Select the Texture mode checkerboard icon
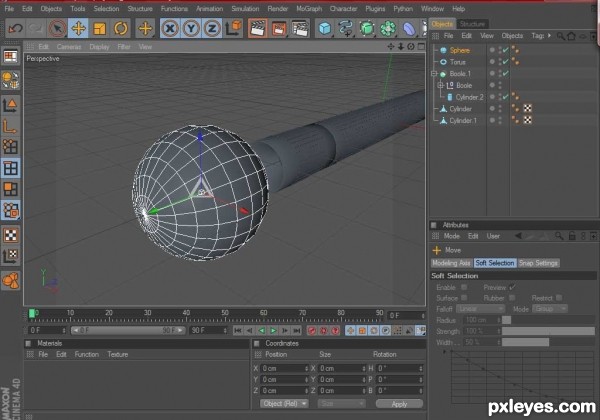 point(10,235)
